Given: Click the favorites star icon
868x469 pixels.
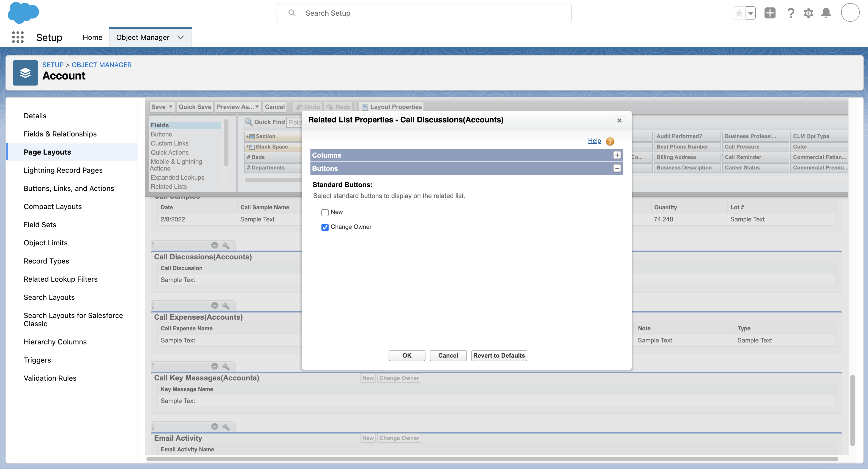Looking at the screenshot, I should click(x=739, y=13).
